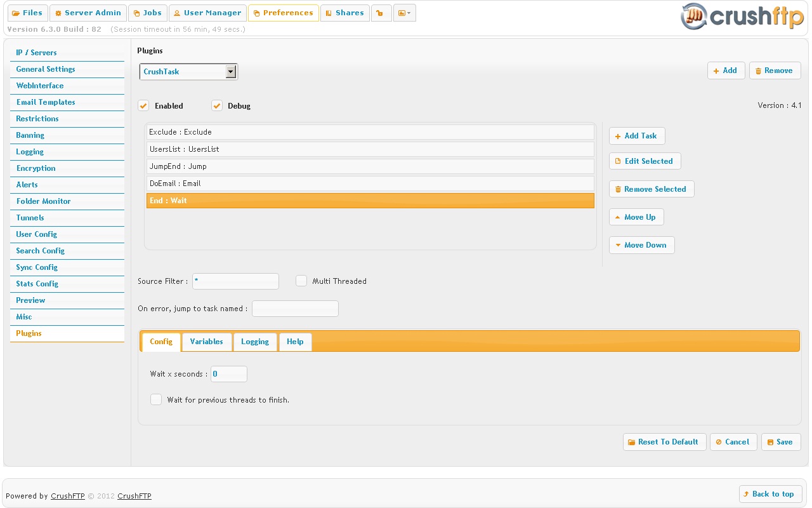Switch to the Help tab
Viewport: 812px width, 508px height.
(x=295, y=342)
